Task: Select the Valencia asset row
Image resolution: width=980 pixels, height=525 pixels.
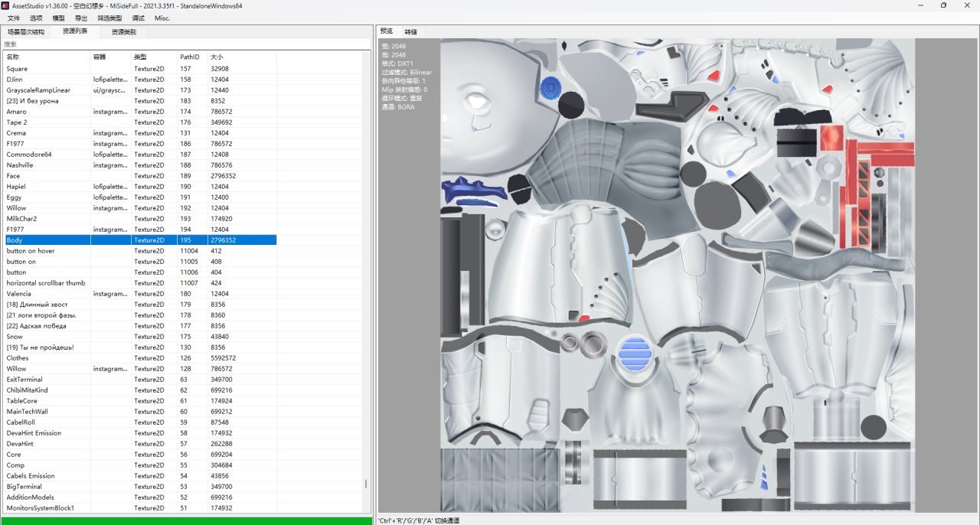Action: click(140, 294)
